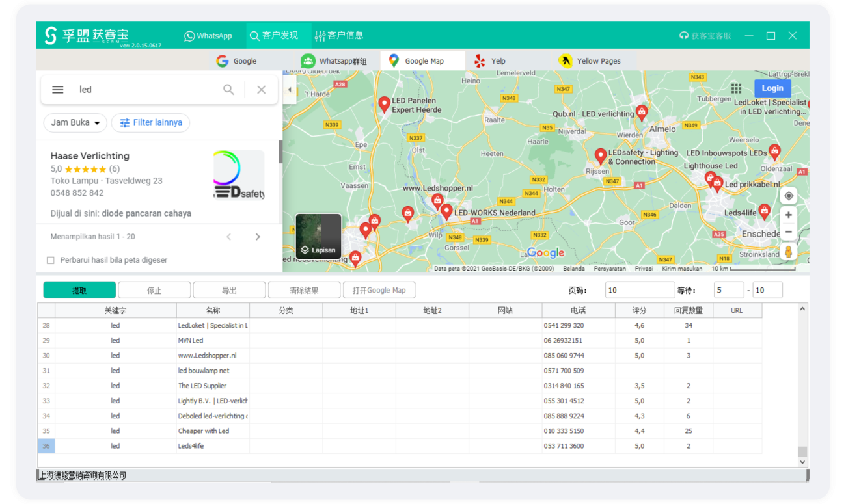The width and height of the screenshot is (846, 504).
Task: Open the Yellow Pages source tab
Action: tap(590, 61)
